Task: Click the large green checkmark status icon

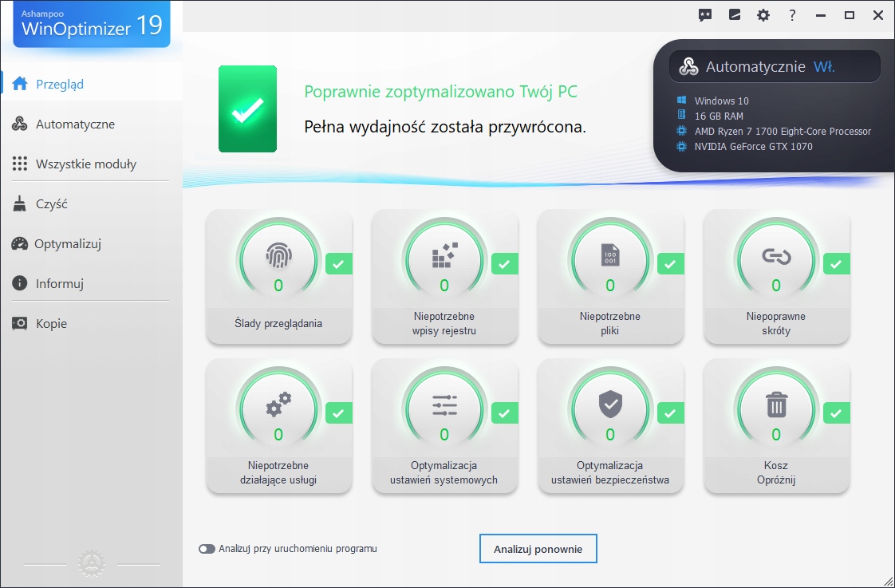Action: 248,109
